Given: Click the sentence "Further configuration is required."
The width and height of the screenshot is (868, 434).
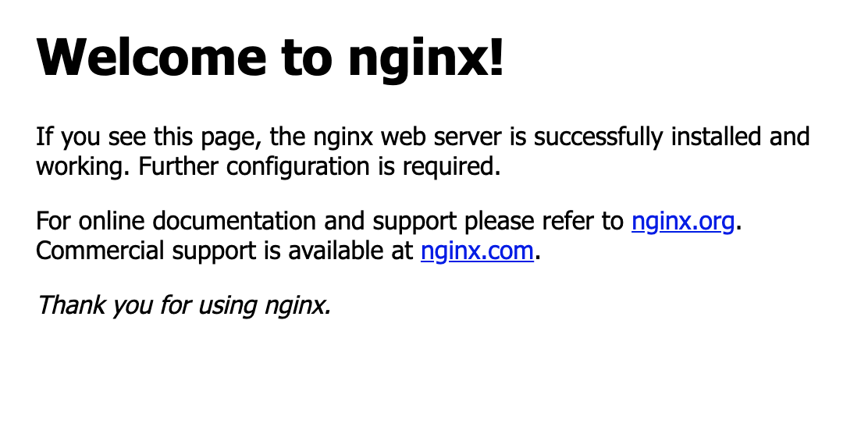Looking at the screenshot, I should 319,166.
